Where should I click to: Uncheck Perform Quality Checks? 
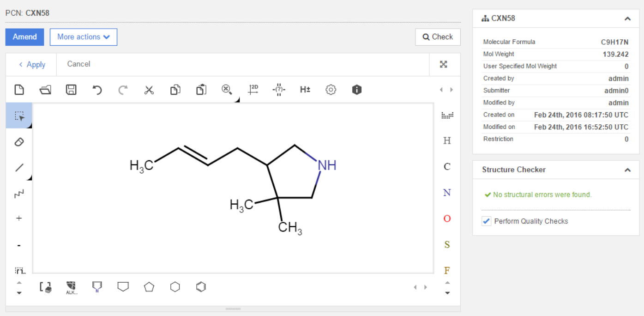tap(486, 221)
